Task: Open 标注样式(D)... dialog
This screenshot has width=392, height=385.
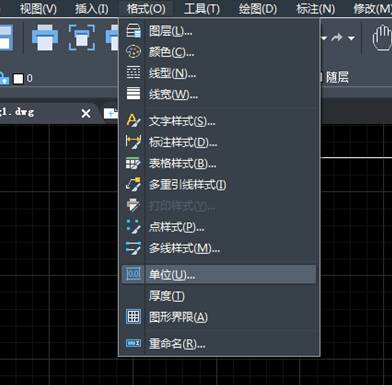Action: click(x=218, y=143)
